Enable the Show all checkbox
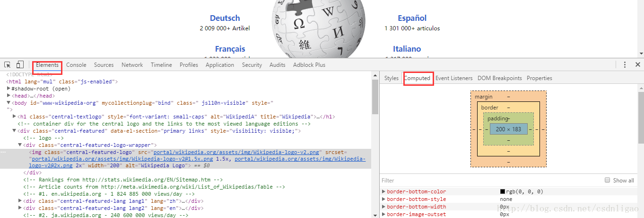 [608, 180]
